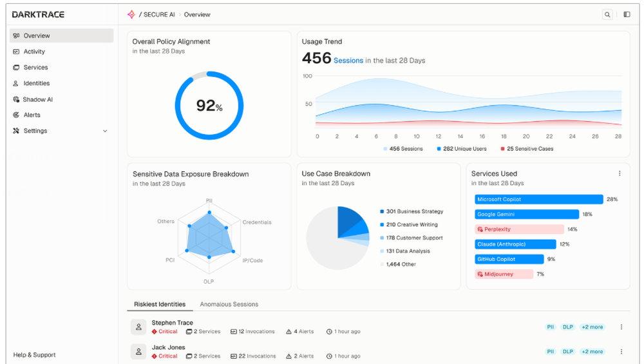Switch to Anomalous Sessions tab

(229, 305)
